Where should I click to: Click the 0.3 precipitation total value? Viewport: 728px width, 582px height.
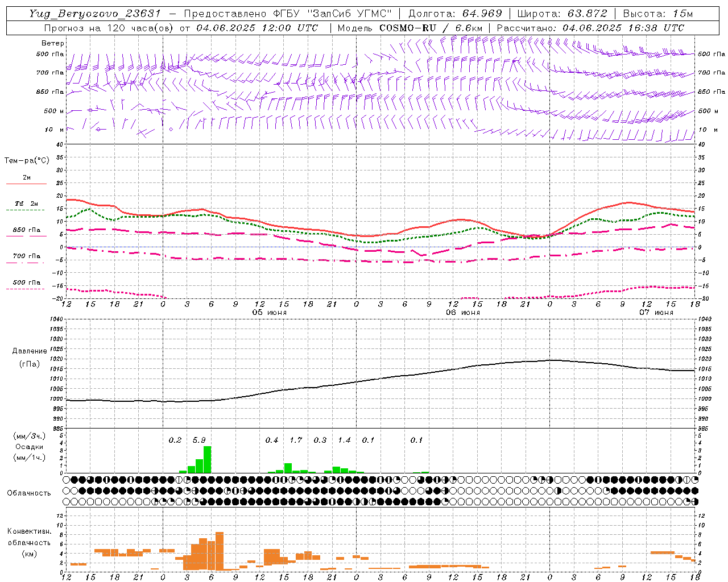point(320,440)
